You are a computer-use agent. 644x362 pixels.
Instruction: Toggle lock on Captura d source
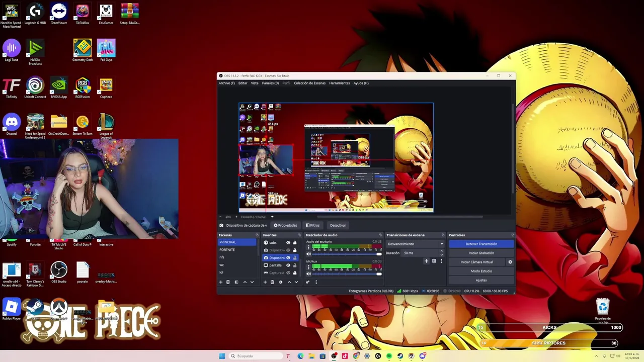point(295,273)
